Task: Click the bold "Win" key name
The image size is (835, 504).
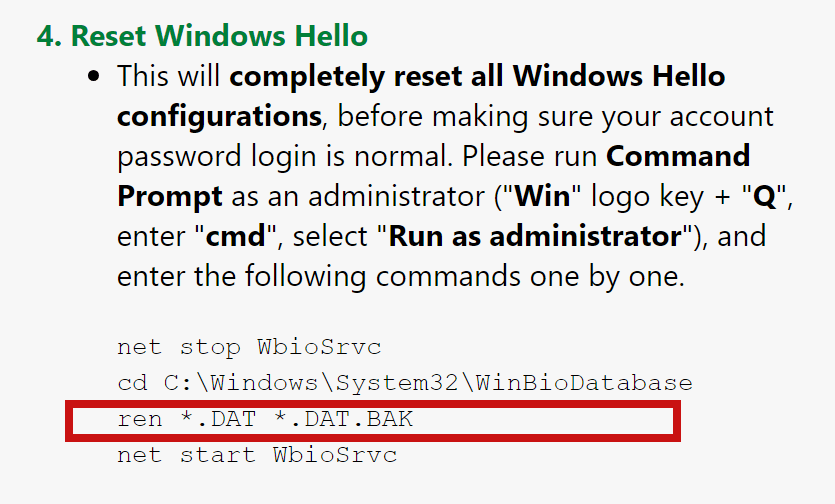Action: [542, 196]
